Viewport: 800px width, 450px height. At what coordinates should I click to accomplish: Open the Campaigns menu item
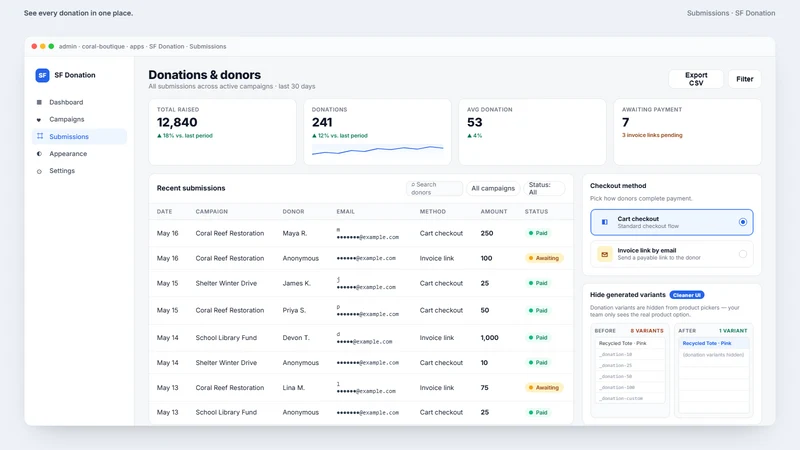point(80,119)
